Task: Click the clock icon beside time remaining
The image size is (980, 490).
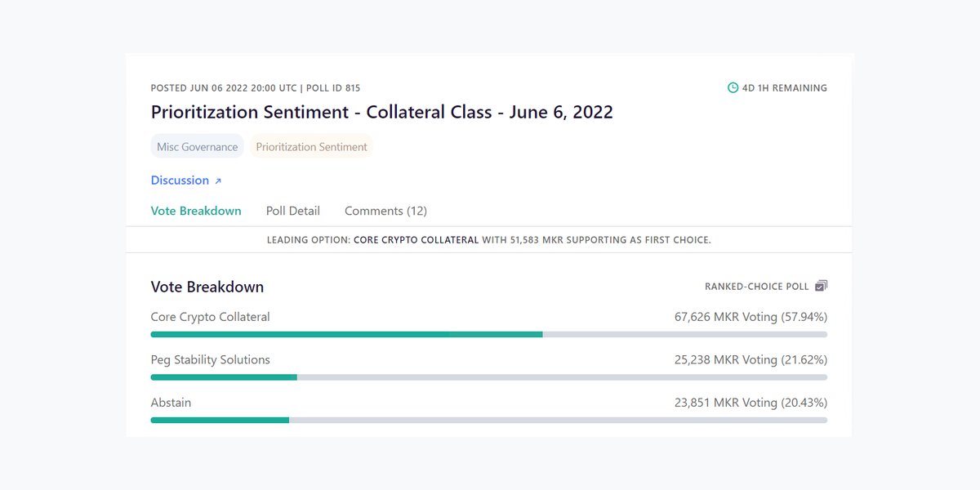Action: (733, 88)
